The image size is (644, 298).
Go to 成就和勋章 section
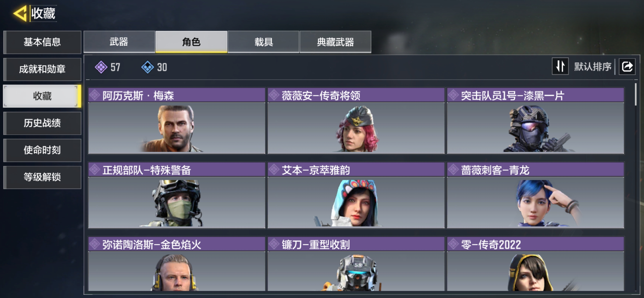pos(42,69)
